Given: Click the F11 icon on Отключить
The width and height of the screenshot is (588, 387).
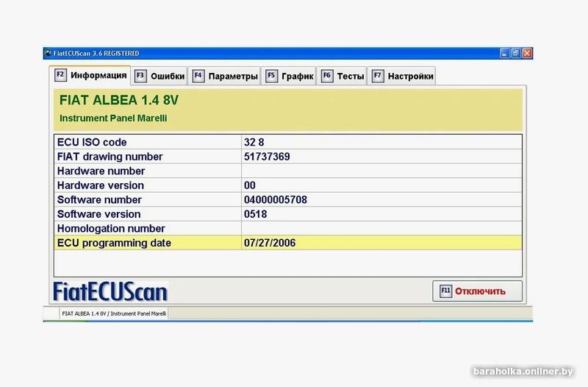Looking at the screenshot, I should [445, 291].
